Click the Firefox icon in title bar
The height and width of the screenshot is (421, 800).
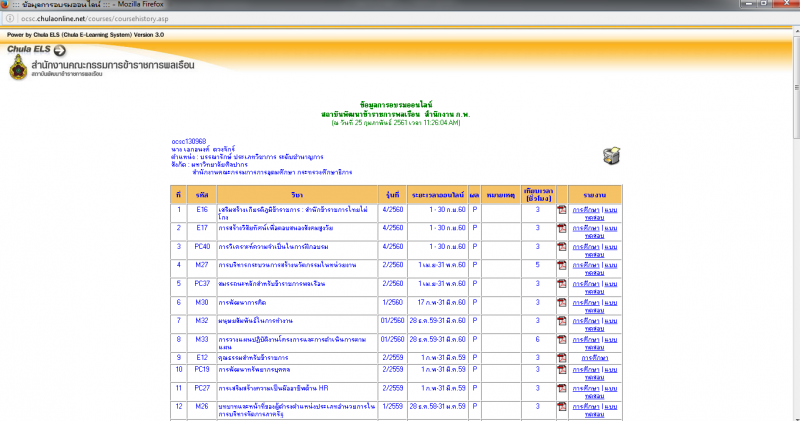point(5,4)
